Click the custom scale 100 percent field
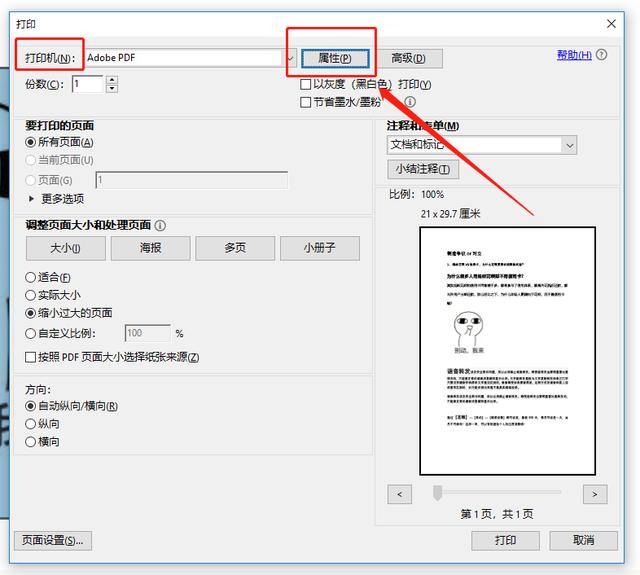This screenshot has height=575, width=640. pyautogui.click(x=148, y=333)
